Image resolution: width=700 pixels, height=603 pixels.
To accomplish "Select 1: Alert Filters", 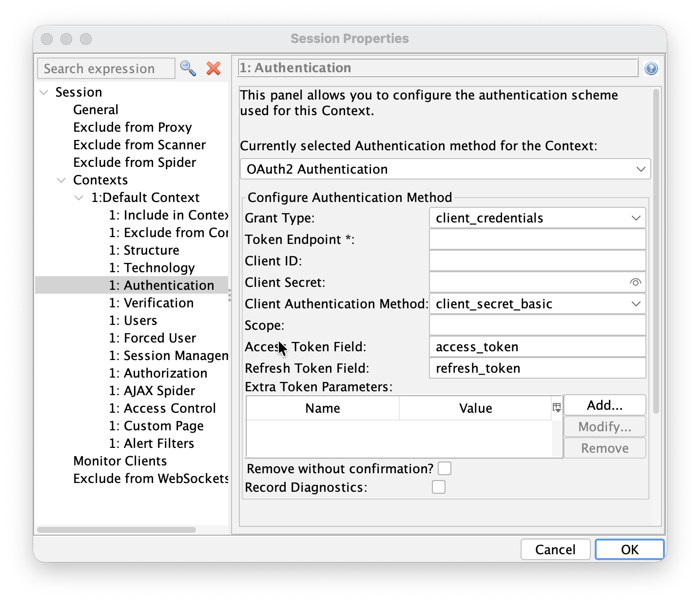I will 152,443.
